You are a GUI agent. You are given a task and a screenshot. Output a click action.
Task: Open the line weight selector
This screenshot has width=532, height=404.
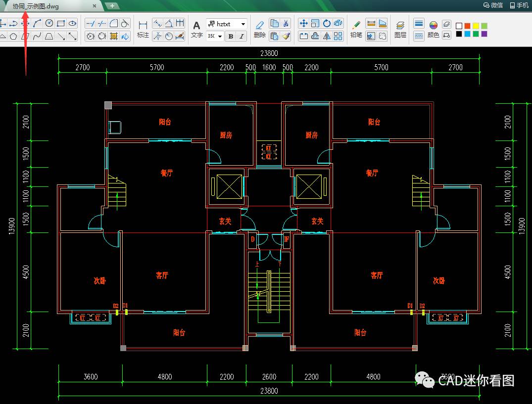tap(419, 23)
